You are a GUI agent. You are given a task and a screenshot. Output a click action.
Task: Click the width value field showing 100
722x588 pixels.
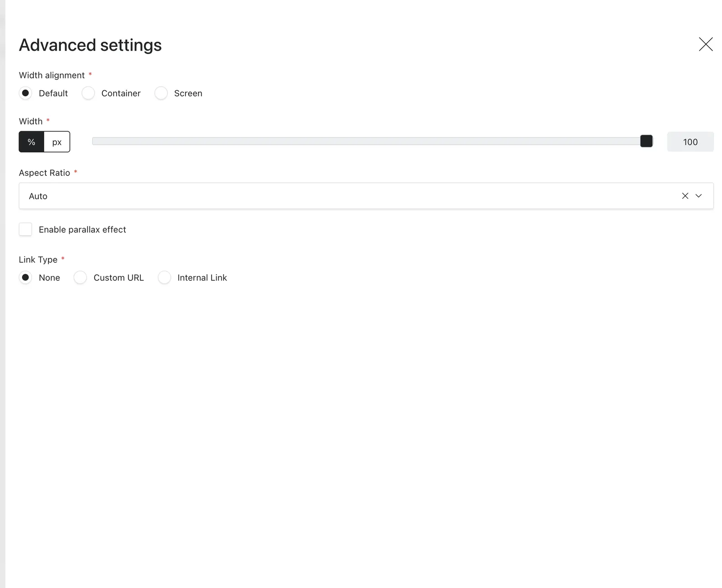(x=690, y=142)
